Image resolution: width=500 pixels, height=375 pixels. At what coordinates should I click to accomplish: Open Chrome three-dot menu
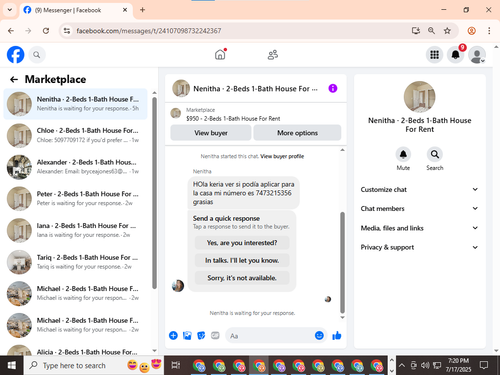click(x=489, y=31)
